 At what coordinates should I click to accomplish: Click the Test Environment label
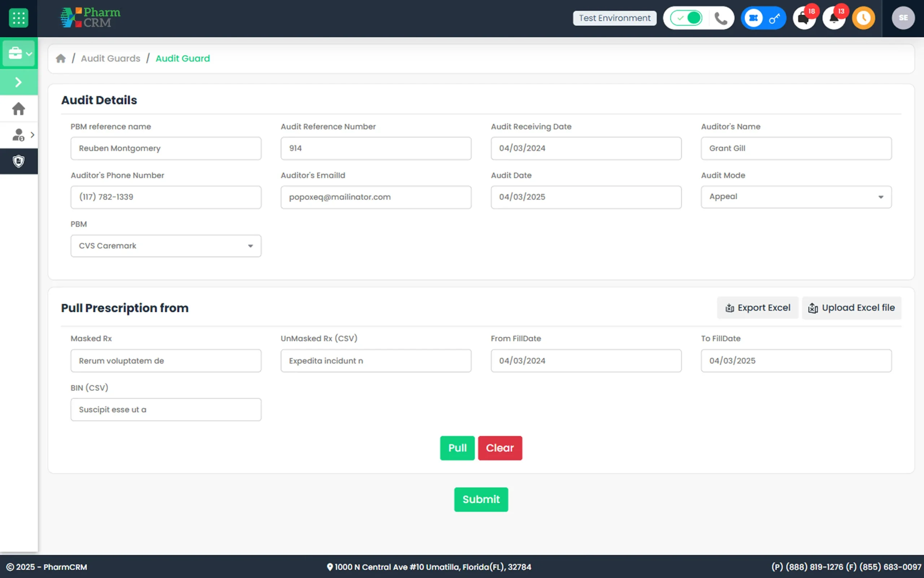(x=615, y=18)
